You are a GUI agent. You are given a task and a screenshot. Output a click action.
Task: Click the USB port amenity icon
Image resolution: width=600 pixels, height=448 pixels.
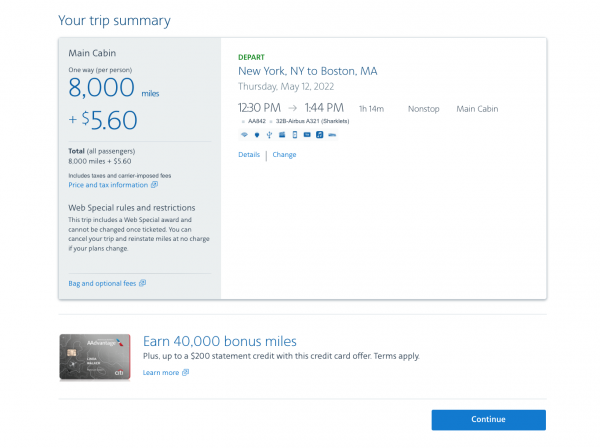tap(269, 134)
